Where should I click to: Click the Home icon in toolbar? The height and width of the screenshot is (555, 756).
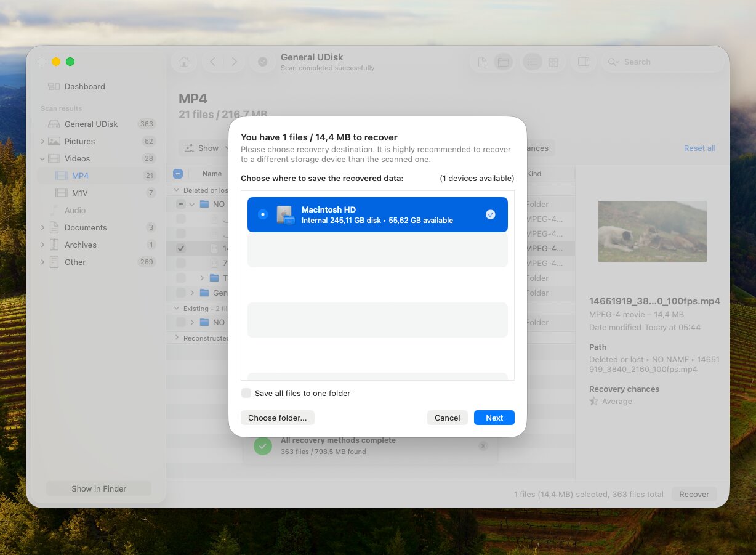(184, 62)
